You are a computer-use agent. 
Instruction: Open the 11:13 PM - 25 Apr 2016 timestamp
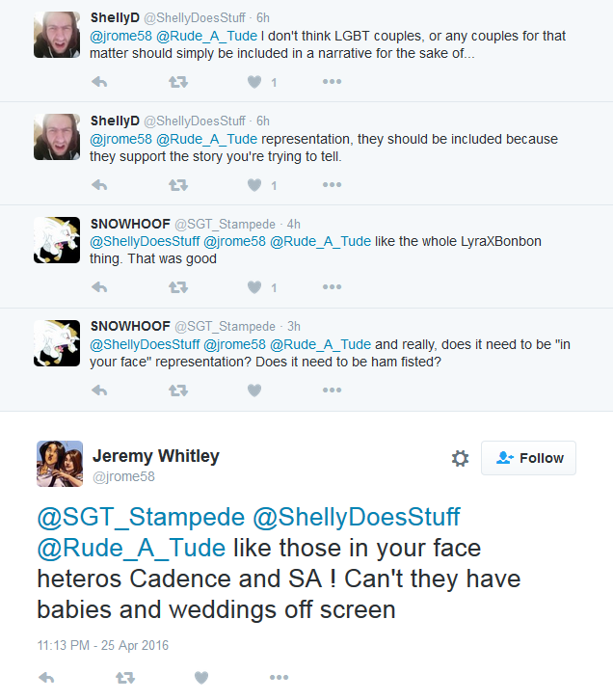101,645
